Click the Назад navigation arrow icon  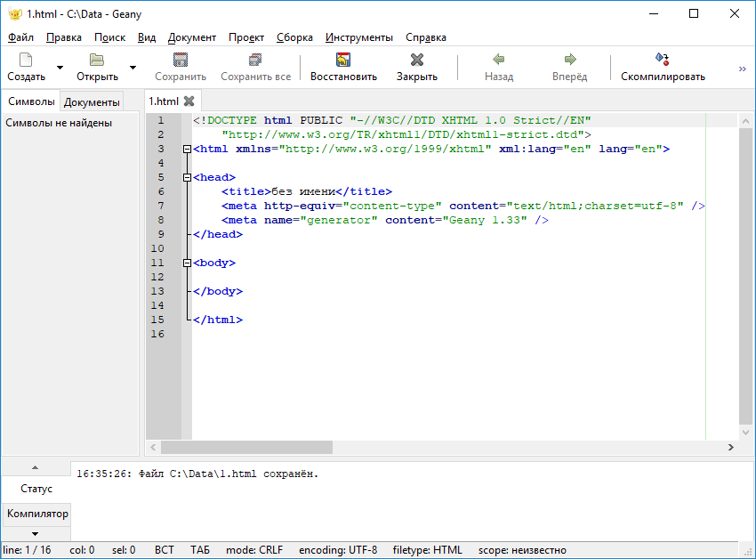point(499,60)
